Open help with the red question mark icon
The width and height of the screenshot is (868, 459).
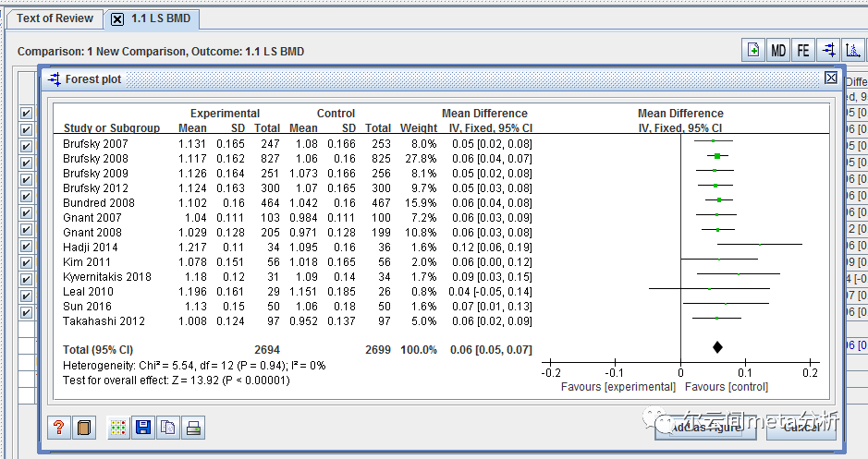(x=58, y=428)
